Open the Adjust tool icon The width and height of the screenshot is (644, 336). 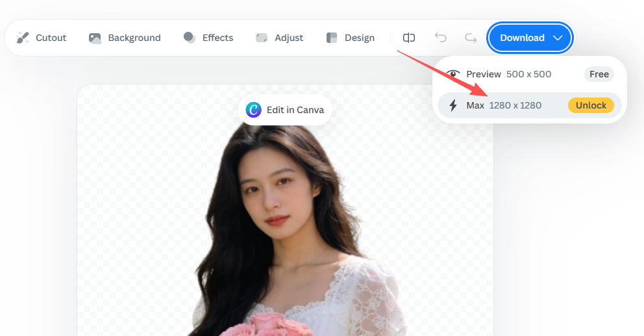coord(262,38)
